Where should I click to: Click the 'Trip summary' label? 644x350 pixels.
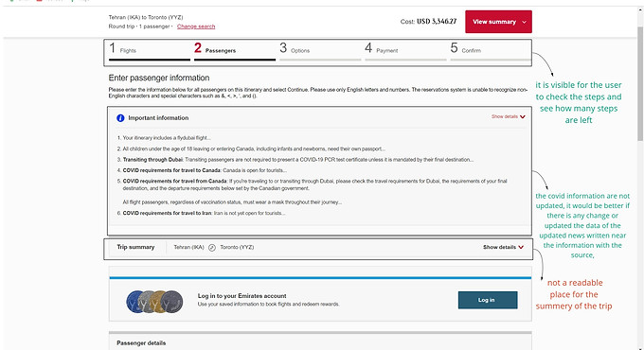[x=135, y=247]
